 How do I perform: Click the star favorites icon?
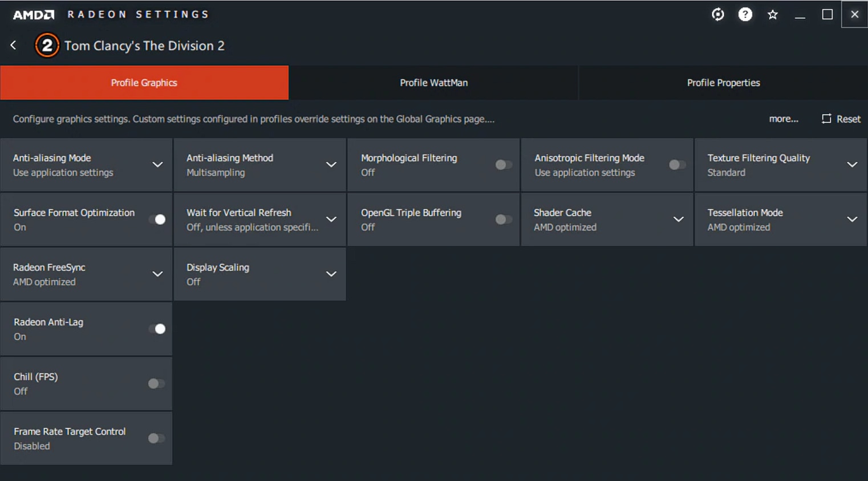tap(773, 15)
